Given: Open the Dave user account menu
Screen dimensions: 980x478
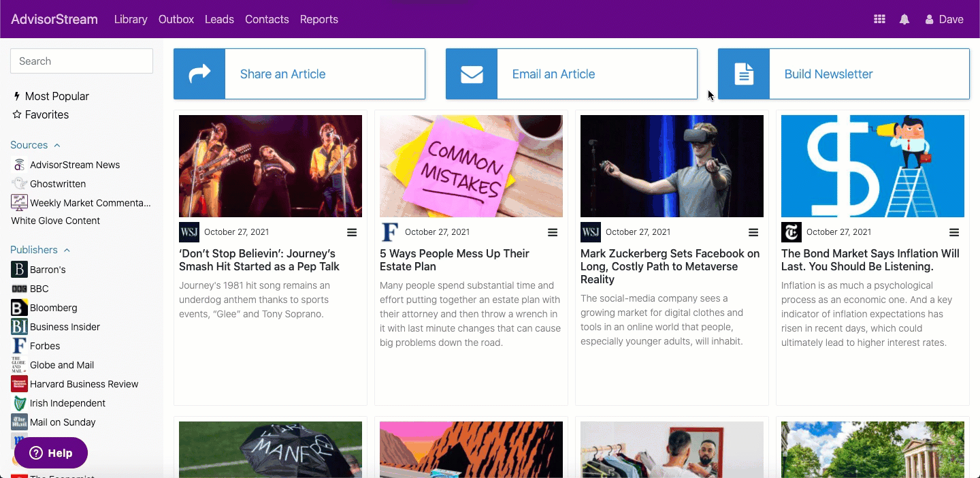Looking at the screenshot, I should (x=945, y=19).
